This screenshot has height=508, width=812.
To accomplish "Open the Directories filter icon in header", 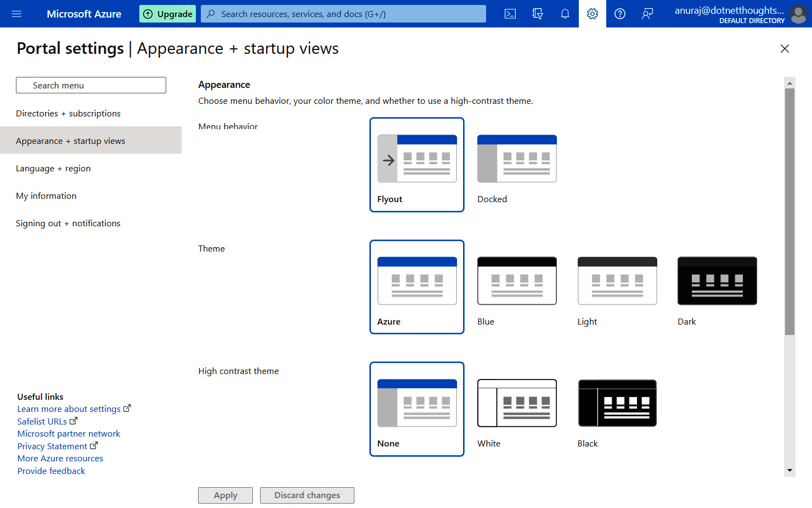I will coord(538,14).
